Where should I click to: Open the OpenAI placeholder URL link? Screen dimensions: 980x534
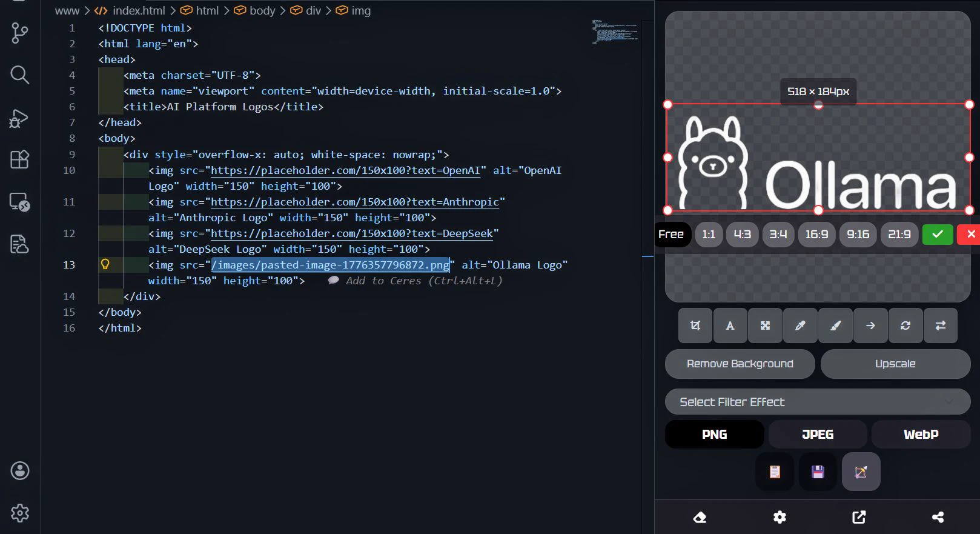point(345,170)
